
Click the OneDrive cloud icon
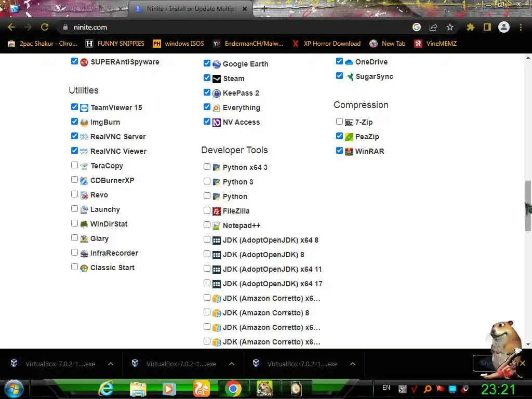point(349,62)
